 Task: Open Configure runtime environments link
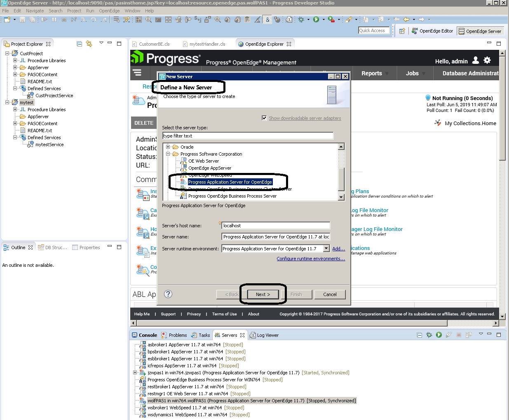(311, 259)
